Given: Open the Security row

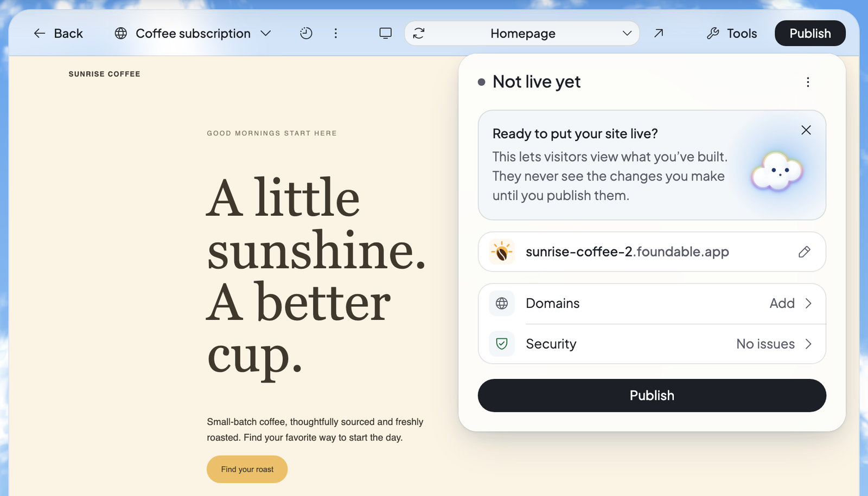Looking at the screenshot, I should click(652, 344).
